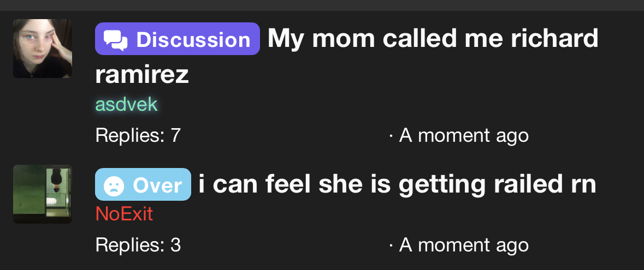Visit the NoExit username link

pyautogui.click(x=124, y=214)
